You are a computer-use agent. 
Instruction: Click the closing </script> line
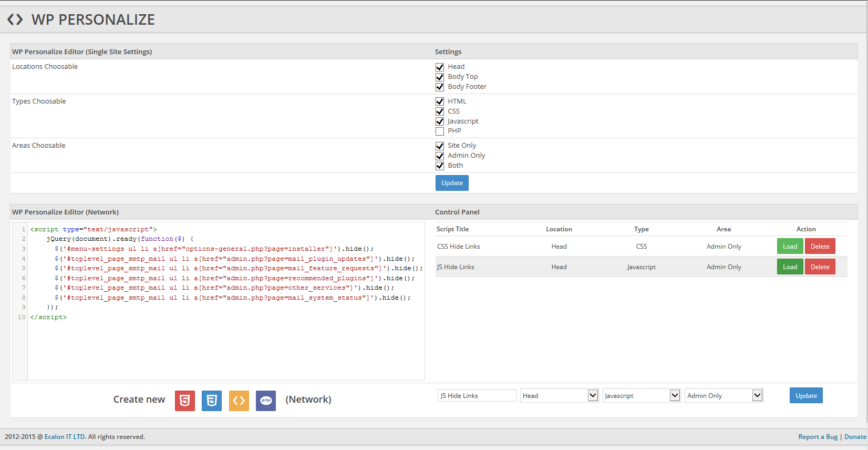tap(48, 318)
